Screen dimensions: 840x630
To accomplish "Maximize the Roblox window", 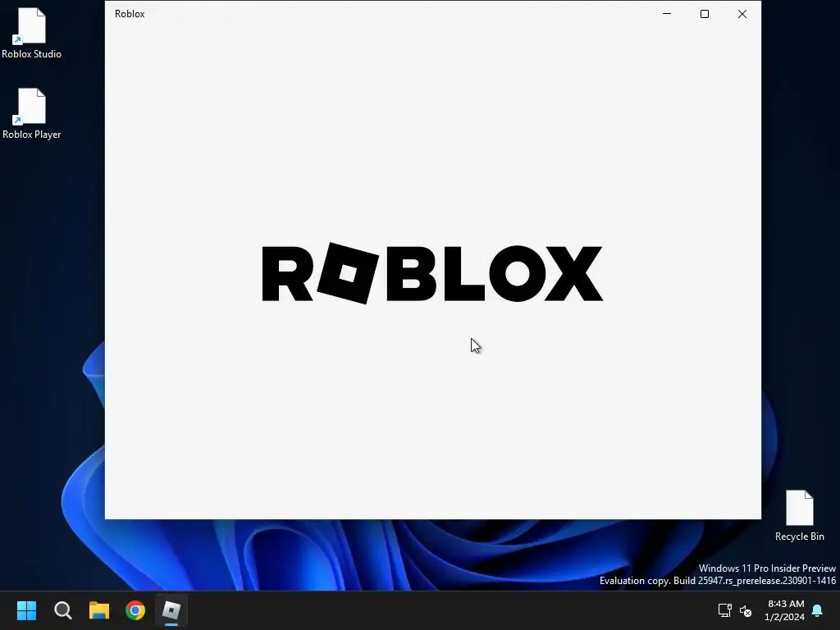I will coord(705,14).
